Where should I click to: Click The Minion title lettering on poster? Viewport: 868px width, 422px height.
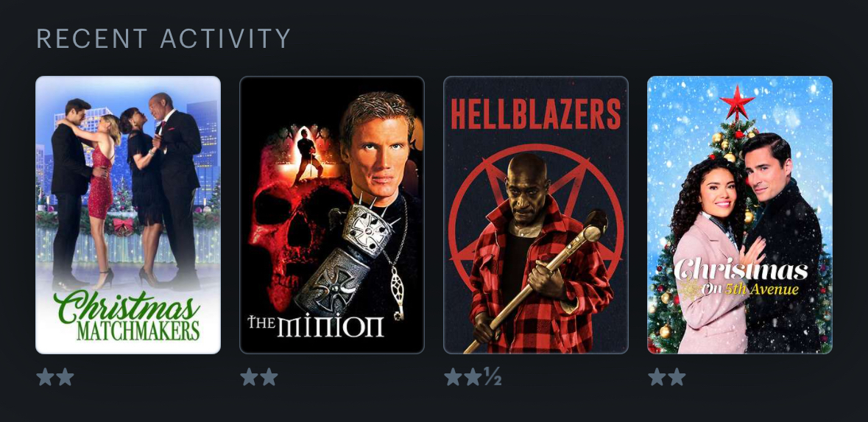tap(316, 326)
